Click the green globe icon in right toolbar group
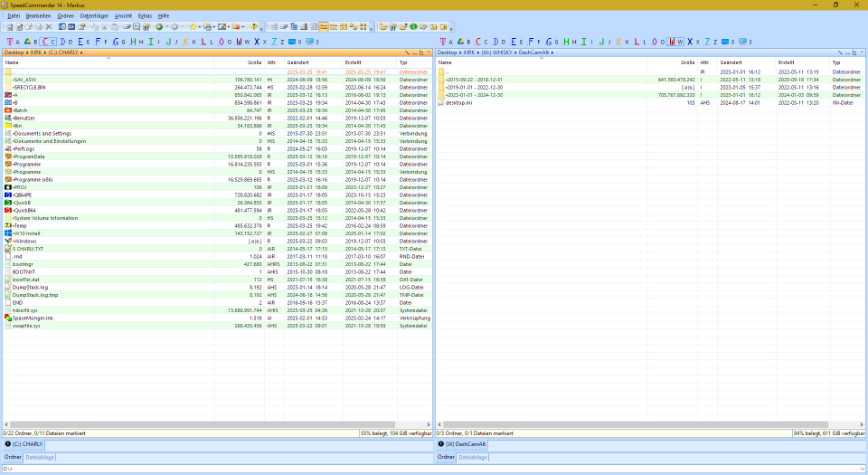Image resolution: width=868 pixels, height=475 pixels. click(x=413, y=26)
